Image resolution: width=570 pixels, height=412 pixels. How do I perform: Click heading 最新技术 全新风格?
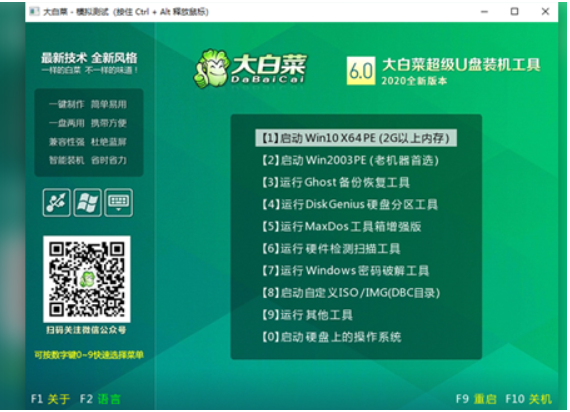coord(89,57)
